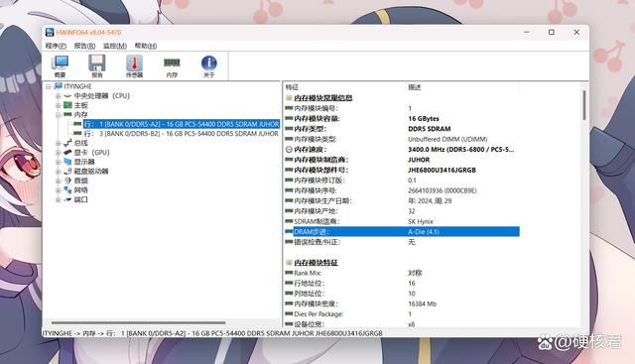Select the 内存模块密度 16384 Mb row
This screenshot has height=364, width=635.
pyautogui.click(x=402, y=303)
